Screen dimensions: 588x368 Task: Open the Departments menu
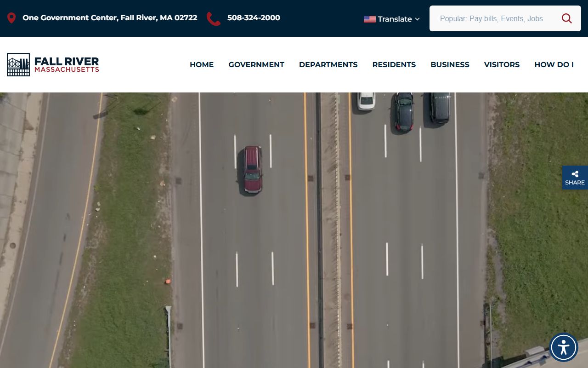(x=328, y=65)
